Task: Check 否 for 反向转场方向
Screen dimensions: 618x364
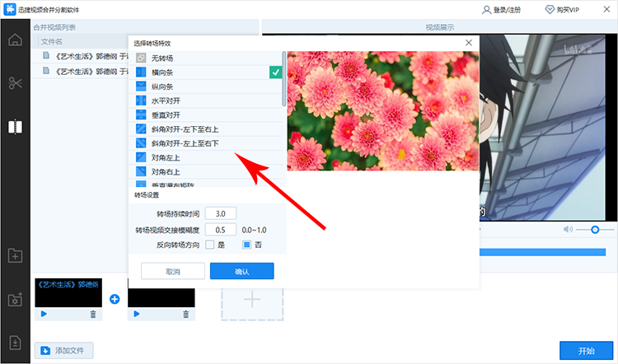Action: pos(246,245)
